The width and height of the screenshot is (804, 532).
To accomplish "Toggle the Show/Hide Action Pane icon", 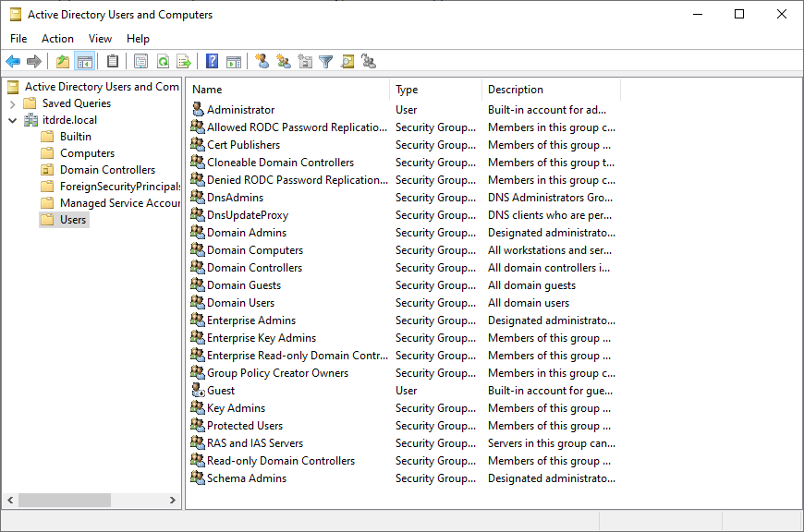I will coord(234,62).
